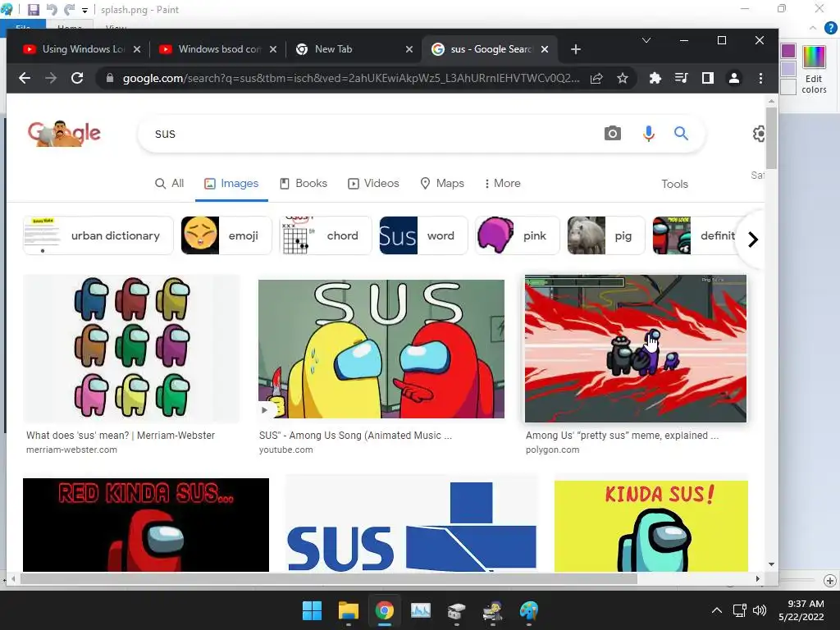Image resolution: width=840 pixels, height=630 pixels.
Task: Open a new Chrome tab with plus
Action: tap(575, 49)
